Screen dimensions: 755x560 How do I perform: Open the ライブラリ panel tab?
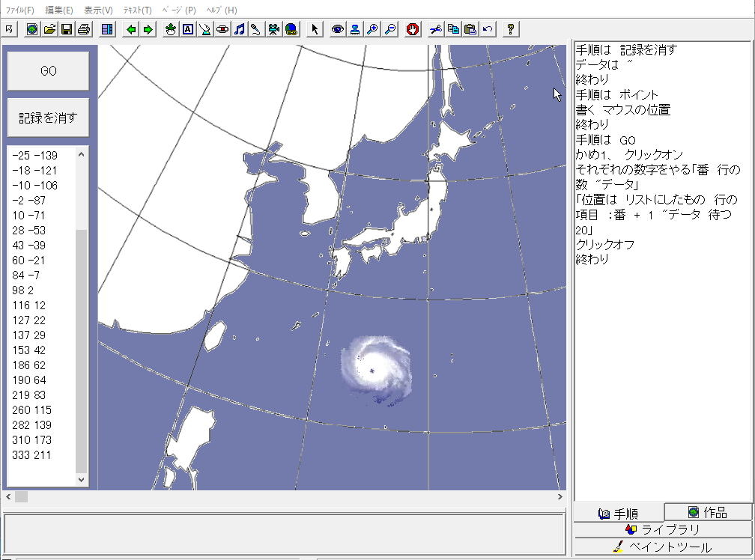pos(662,529)
